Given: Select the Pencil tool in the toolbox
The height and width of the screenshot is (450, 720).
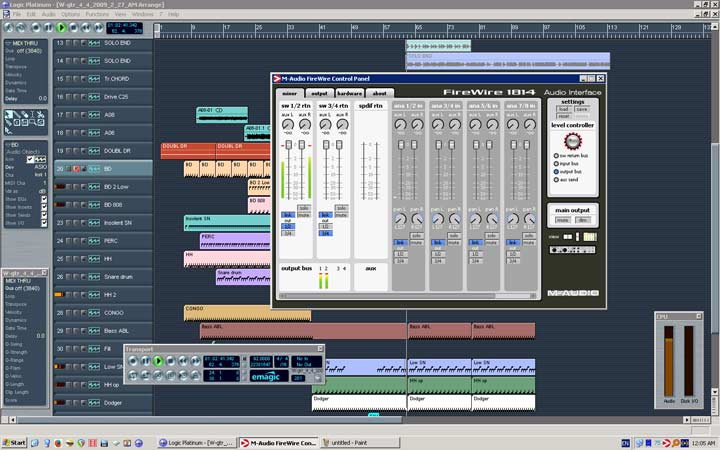Looking at the screenshot, I should (x=17, y=114).
